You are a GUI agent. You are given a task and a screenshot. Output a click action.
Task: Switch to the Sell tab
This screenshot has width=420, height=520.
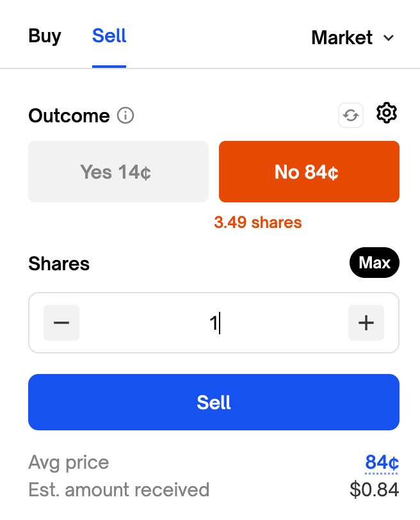[x=109, y=36]
